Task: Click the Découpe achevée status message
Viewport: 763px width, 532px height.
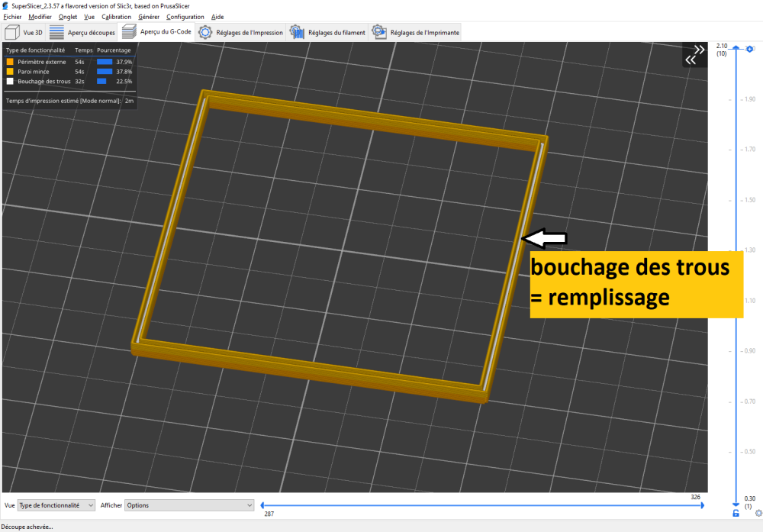Action: coord(27,527)
